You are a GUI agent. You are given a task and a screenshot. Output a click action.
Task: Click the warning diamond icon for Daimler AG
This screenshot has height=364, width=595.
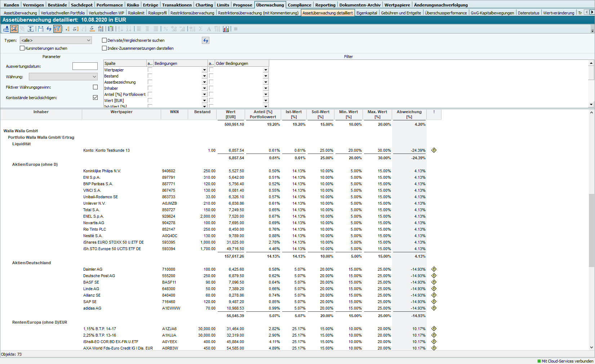pyautogui.click(x=434, y=269)
